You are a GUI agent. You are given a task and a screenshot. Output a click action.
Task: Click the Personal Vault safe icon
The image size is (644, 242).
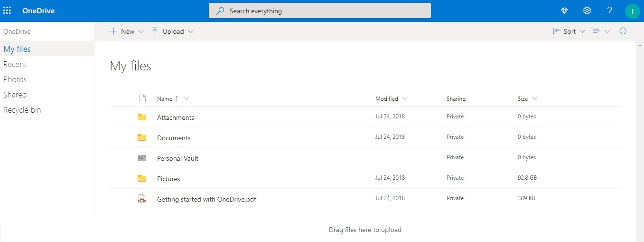click(141, 158)
